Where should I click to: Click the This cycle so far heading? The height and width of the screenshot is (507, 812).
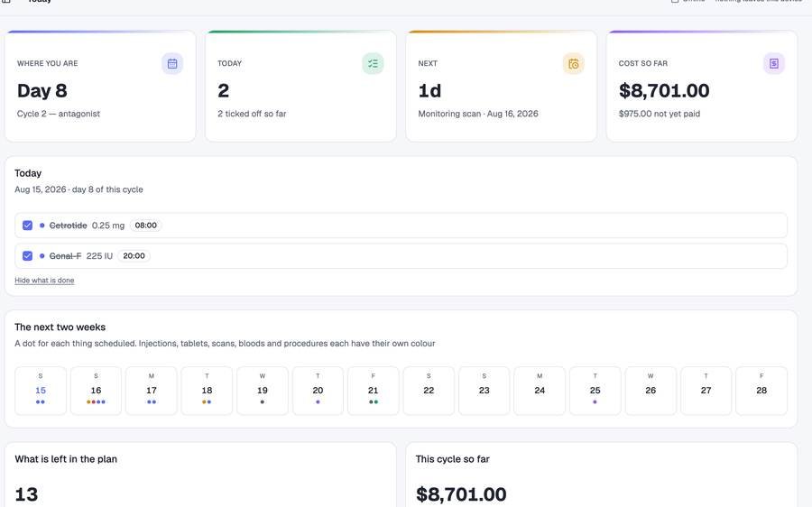pos(452,459)
